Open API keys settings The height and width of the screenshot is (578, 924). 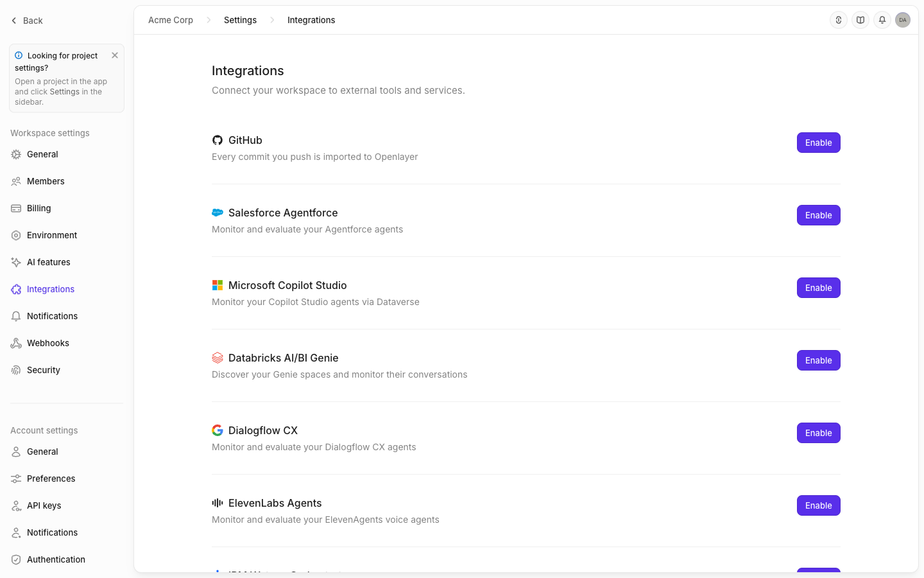coord(67,505)
